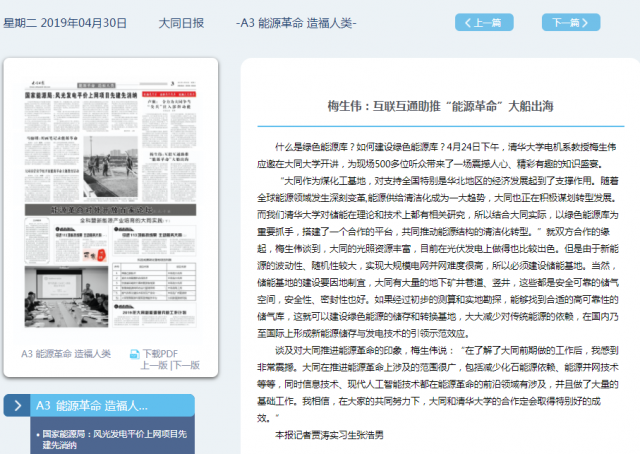Image resolution: width=640 pixels, height=454 pixels.
Task: Click the workers photo in page thumbnail
Action: (111, 167)
